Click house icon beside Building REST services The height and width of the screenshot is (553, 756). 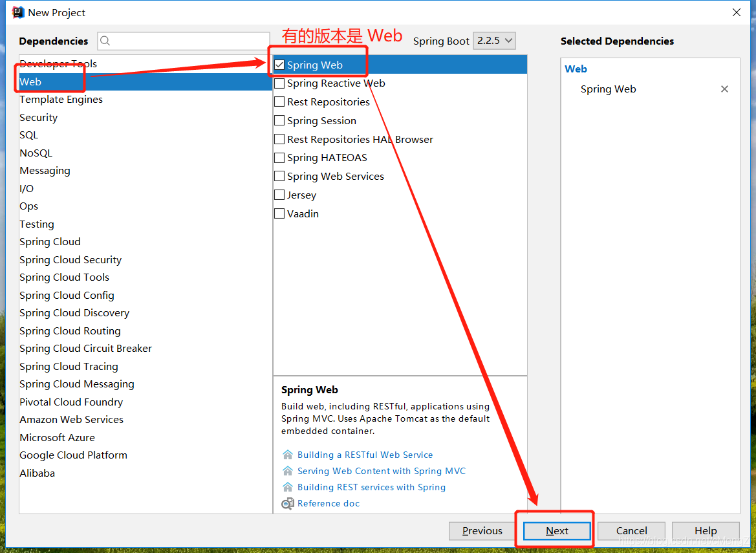click(287, 487)
